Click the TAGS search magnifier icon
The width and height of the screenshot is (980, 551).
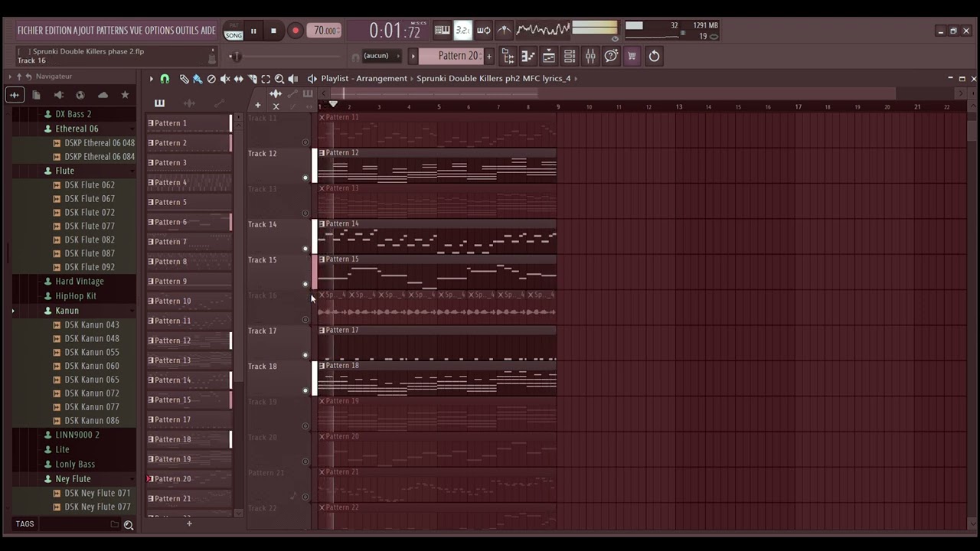tap(129, 525)
